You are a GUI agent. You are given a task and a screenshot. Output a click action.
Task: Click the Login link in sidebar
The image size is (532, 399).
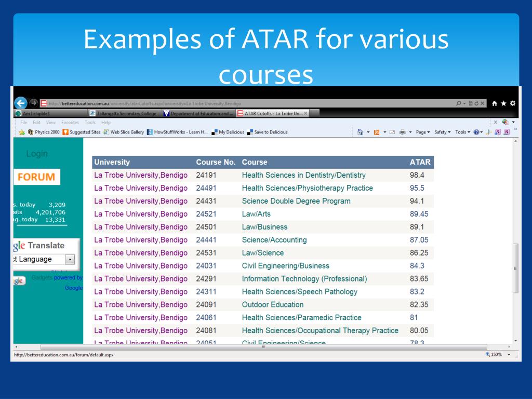[37, 154]
